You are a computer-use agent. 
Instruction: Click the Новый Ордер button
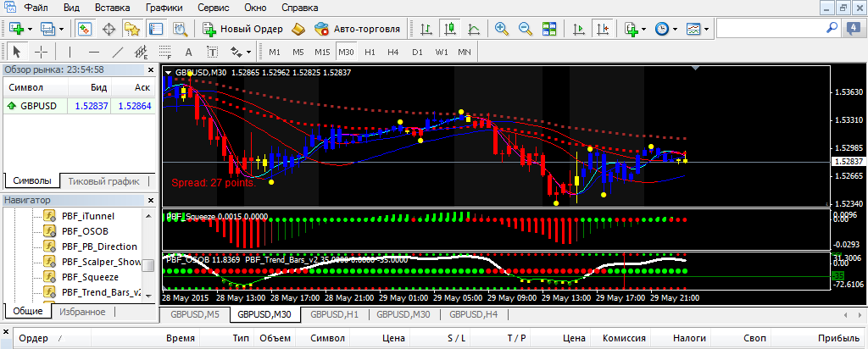[242, 28]
